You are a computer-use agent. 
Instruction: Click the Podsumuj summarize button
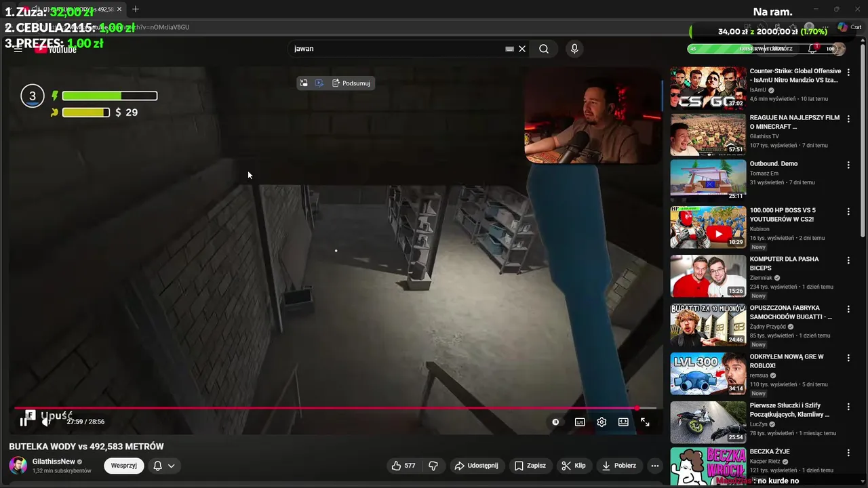351,83
